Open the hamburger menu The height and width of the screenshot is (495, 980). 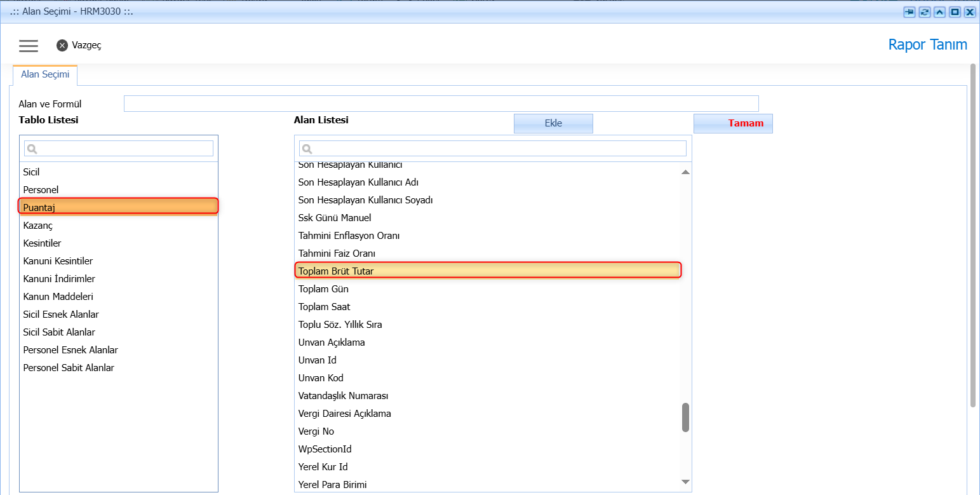point(29,46)
